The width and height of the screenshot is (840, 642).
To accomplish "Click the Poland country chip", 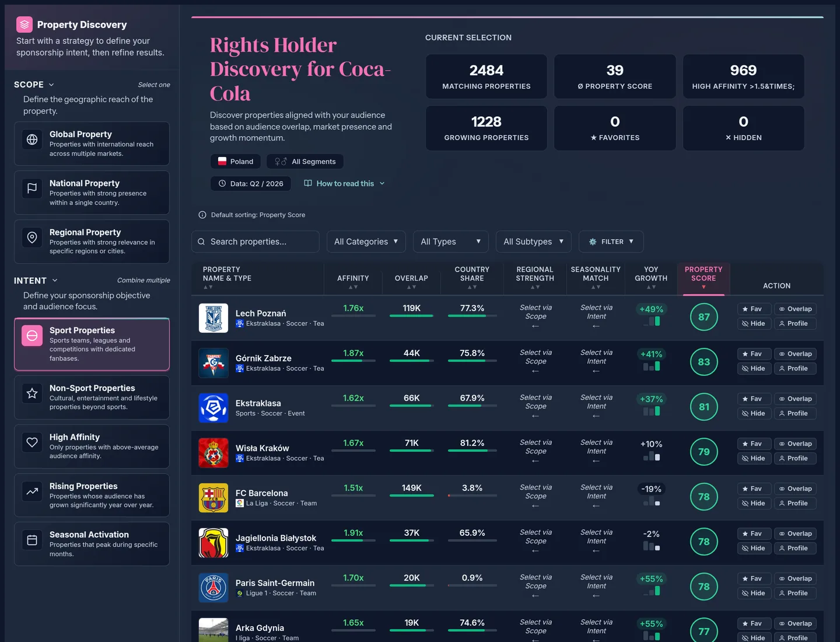I will pos(236,162).
